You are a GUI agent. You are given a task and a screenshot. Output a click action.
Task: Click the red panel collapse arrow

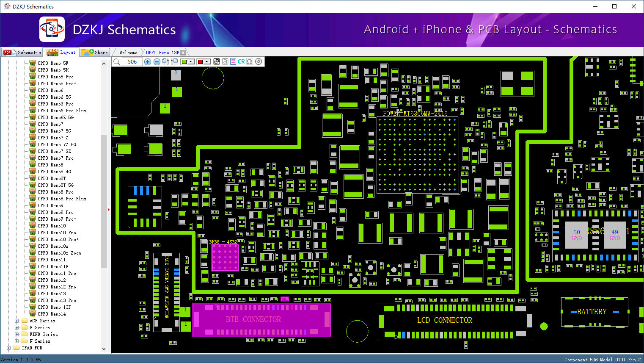click(109, 209)
